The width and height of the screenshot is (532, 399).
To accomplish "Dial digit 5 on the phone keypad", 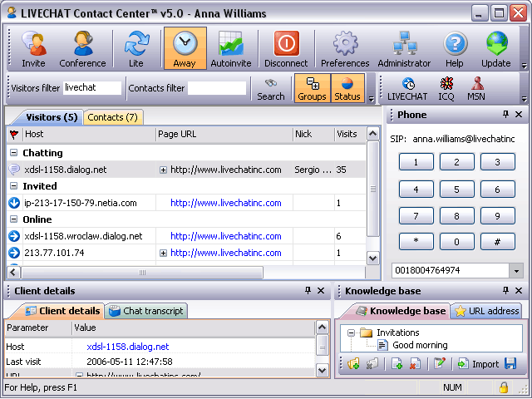I will coord(456,190).
